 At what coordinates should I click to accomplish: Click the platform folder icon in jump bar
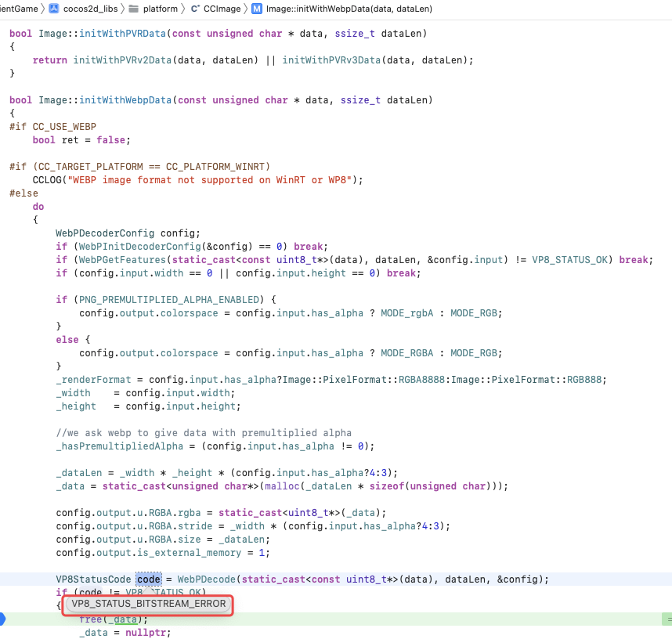tap(133, 9)
